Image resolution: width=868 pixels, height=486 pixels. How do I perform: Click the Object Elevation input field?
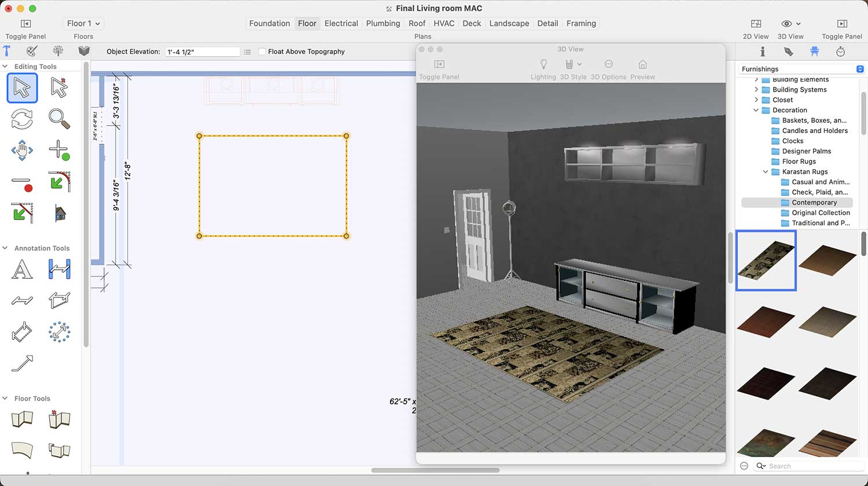pyautogui.click(x=202, y=52)
